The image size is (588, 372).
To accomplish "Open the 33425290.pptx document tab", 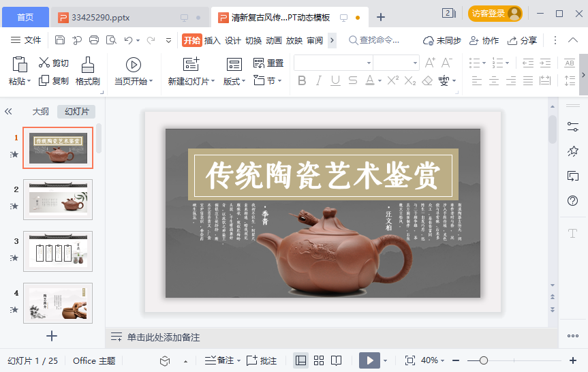I will point(129,17).
